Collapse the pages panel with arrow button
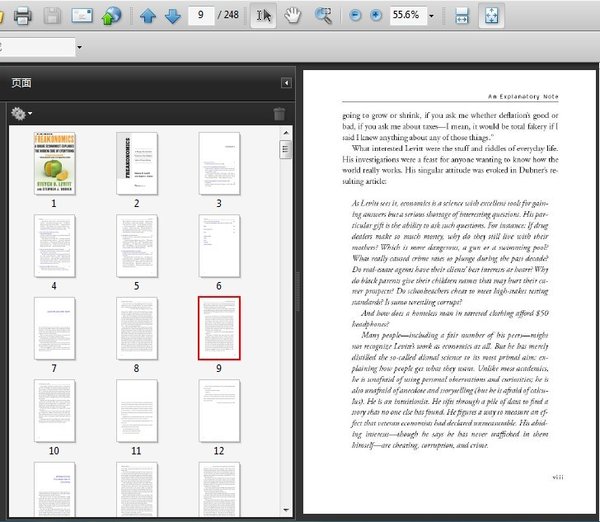600x522 pixels. [x=286, y=83]
